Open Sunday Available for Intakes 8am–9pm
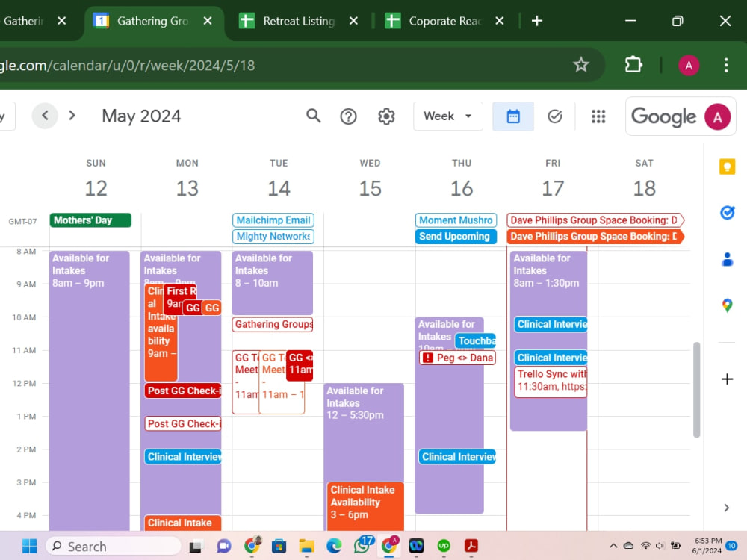The height and width of the screenshot is (560, 747). pyautogui.click(x=90, y=391)
